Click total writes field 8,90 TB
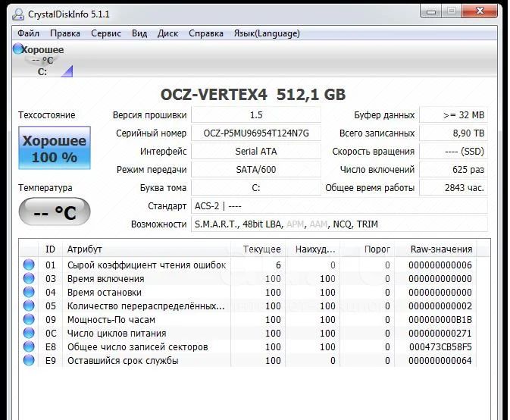Screen dimensions: 510x420 pyautogui.click(x=454, y=133)
